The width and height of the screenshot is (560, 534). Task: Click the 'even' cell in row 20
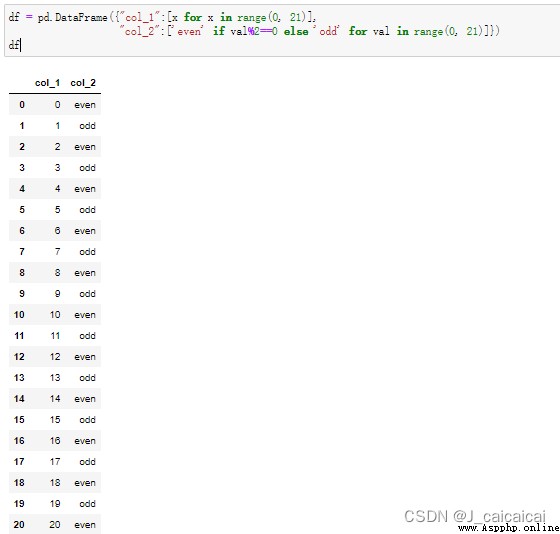(x=85, y=525)
